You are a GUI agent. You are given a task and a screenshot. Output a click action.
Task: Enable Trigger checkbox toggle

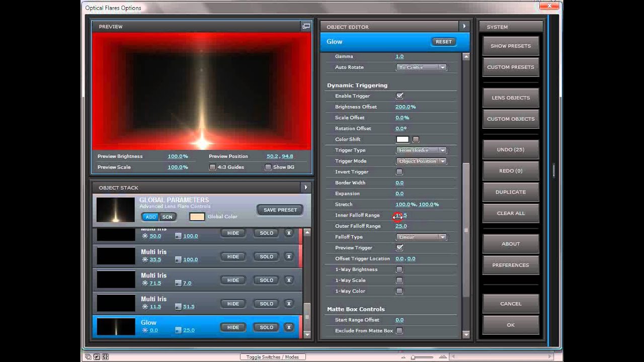point(399,96)
